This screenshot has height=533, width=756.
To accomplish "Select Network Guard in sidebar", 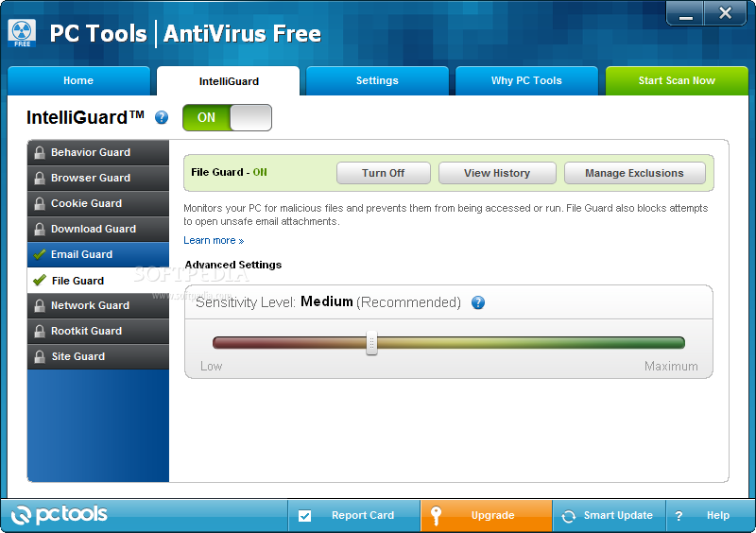I will click(x=98, y=306).
